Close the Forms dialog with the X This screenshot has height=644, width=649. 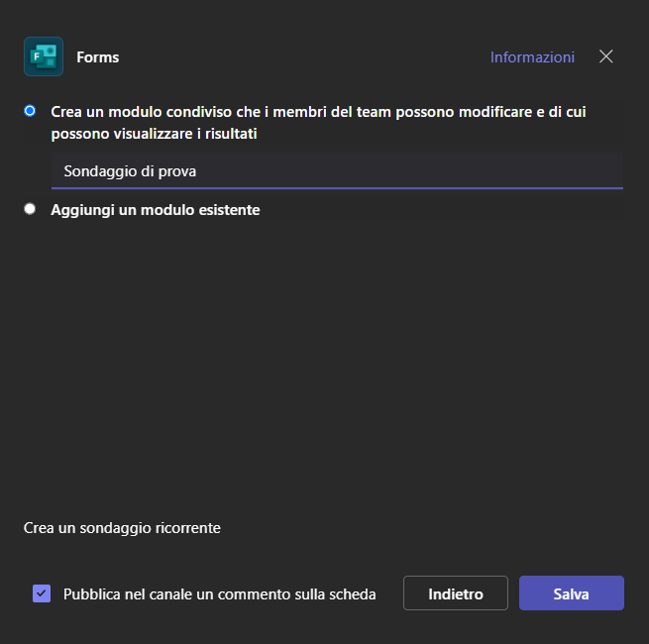[x=606, y=56]
